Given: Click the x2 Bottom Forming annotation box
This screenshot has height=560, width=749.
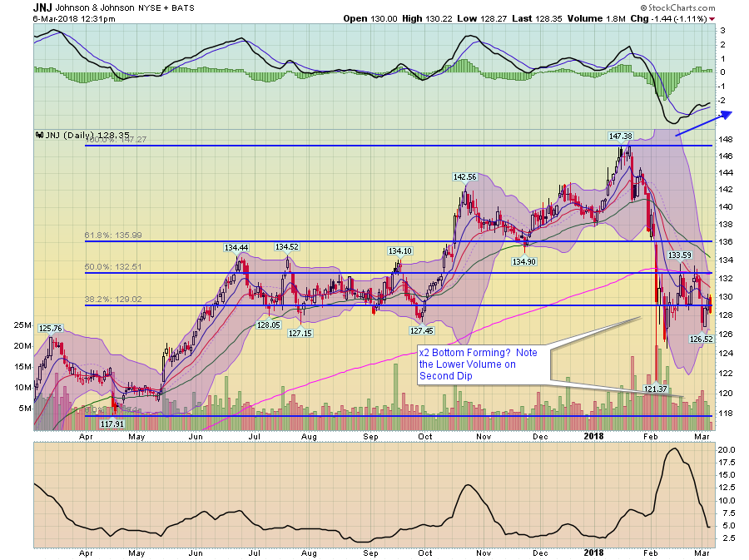Looking at the screenshot, I should [484, 364].
